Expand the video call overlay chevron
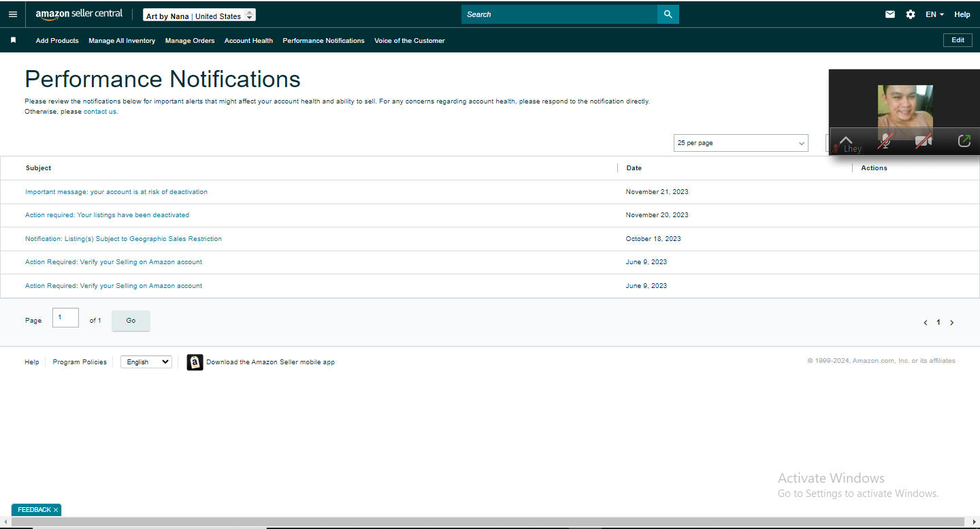The height and width of the screenshot is (529, 980). tap(846, 140)
